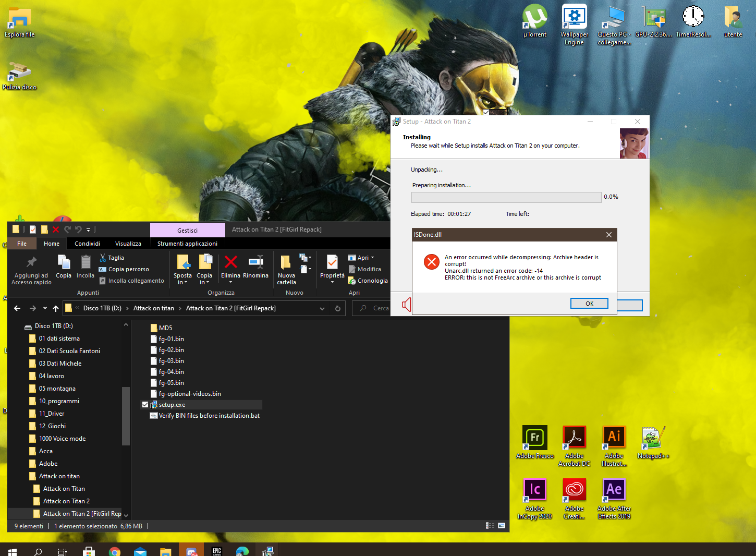756x556 pixels.
Task: Select Verify BIN files before installation.bat
Action: coord(205,416)
